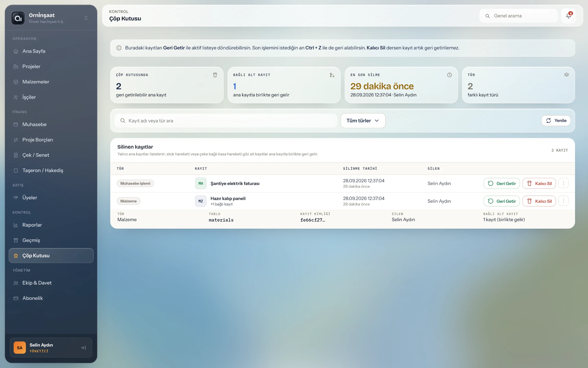The height and width of the screenshot is (368, 588).
Task: Click the OrnInşaat logo icon
Action: click(x=18, y=18)
